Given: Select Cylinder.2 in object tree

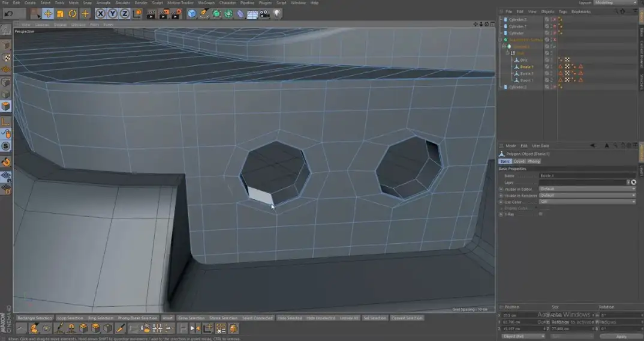Looking at the screenshot, I should (517, 87).
